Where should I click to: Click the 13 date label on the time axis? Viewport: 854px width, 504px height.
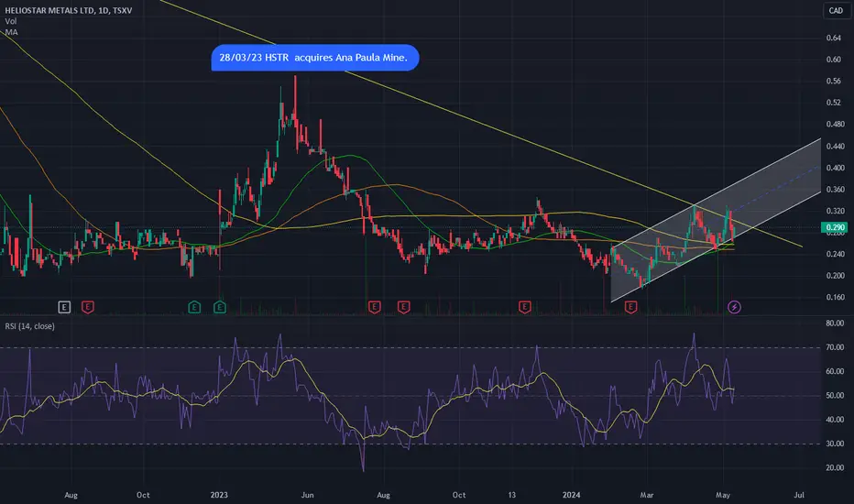(x=511, y=495)
